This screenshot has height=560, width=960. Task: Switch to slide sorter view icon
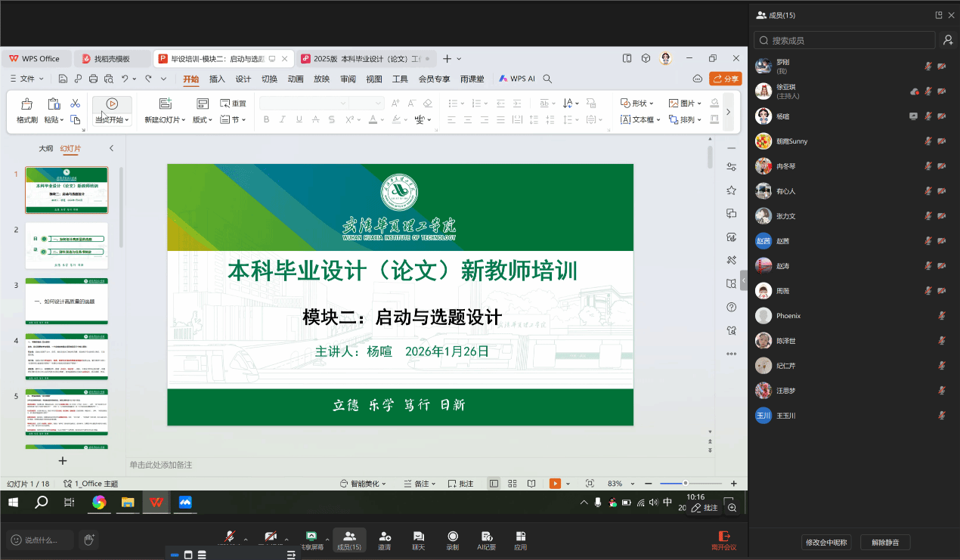[513, 484]
